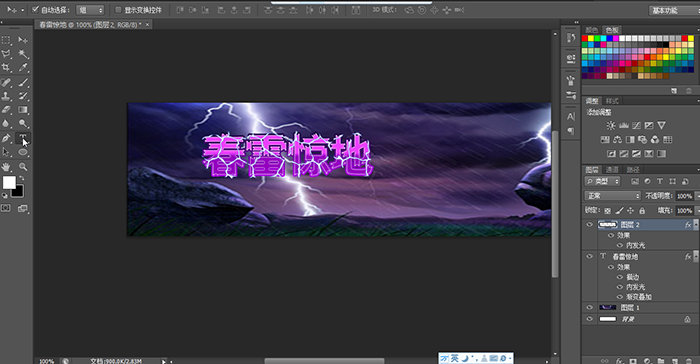700x364 pixels.
Task: Toggle the 自动选择 checkbox
Action: coord(35,9)
